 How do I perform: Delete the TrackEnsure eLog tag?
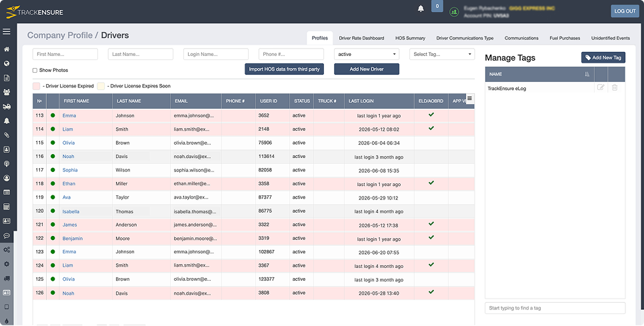615,87
